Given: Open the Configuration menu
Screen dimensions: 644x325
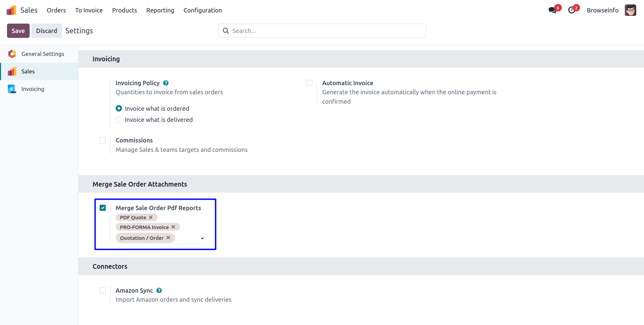Looking at the screenshot, I should pos(203,10).
